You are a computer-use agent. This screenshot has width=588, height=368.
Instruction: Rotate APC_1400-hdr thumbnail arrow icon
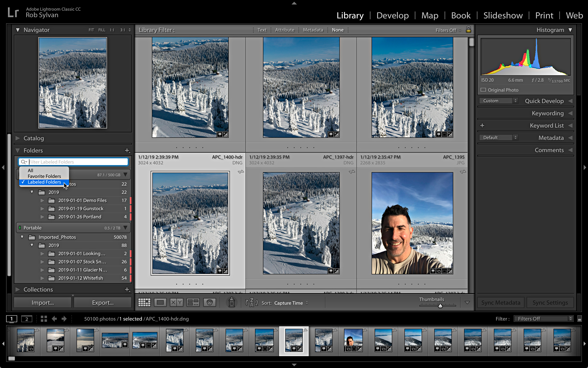coord(241,172)
